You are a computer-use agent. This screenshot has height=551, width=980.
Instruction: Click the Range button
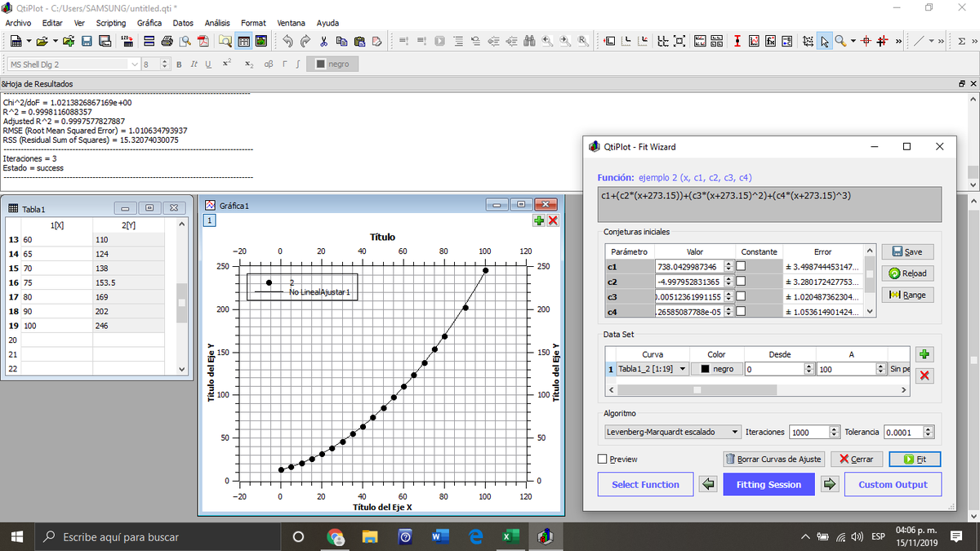pos(906,295)
